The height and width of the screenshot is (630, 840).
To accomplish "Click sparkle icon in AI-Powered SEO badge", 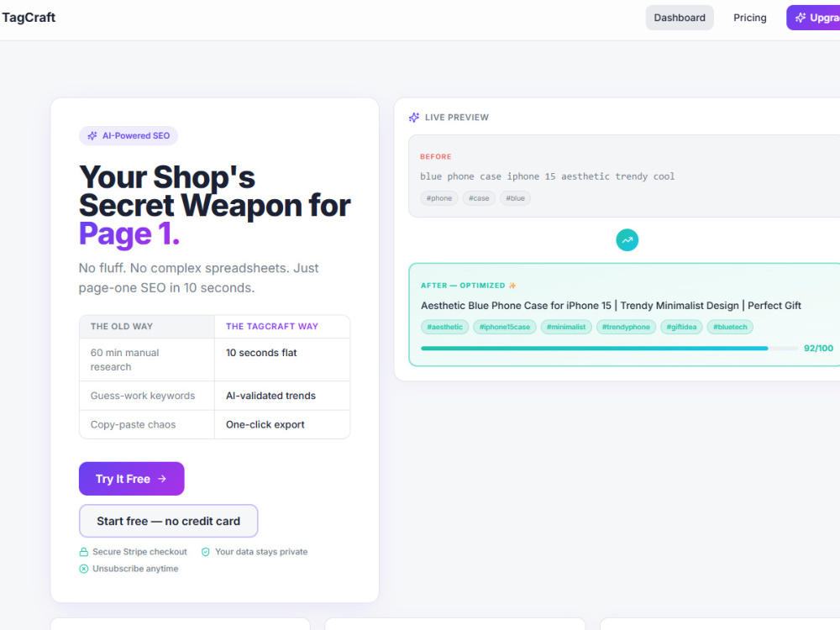I will click(92, 135).
